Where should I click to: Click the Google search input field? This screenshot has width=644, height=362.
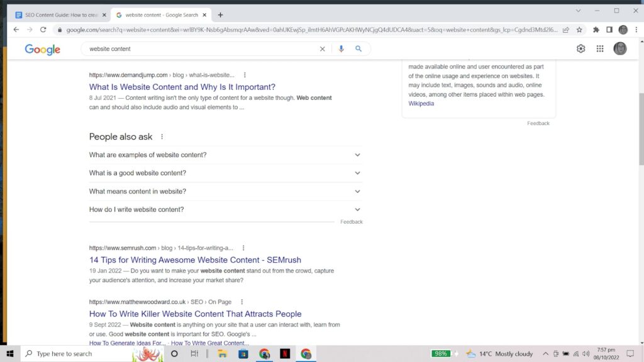click(203, 49)
